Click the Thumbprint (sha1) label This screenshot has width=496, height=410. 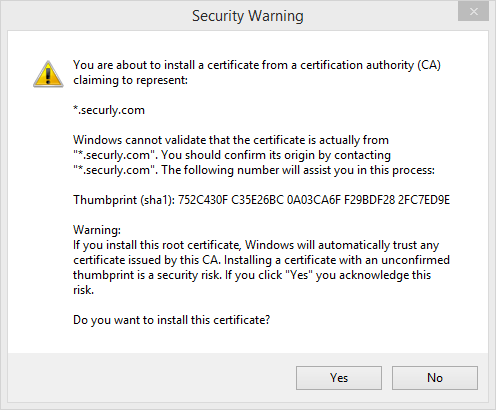(124, 200)
